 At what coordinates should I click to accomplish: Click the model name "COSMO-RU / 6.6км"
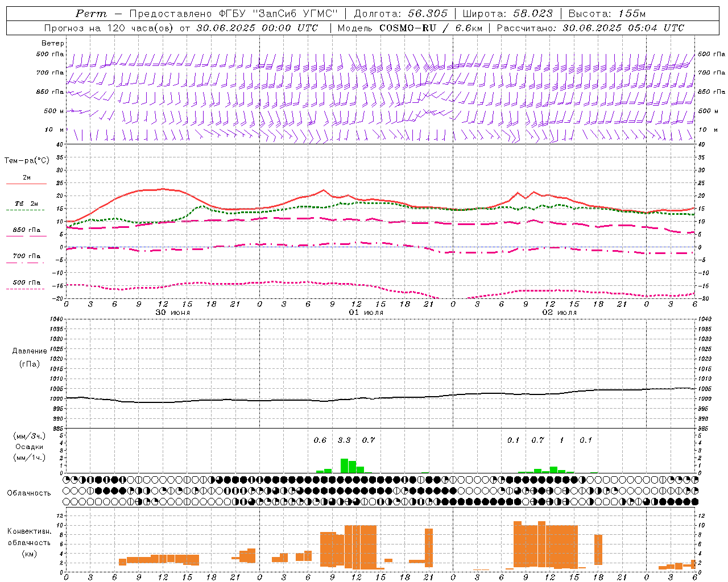(431, 28)
